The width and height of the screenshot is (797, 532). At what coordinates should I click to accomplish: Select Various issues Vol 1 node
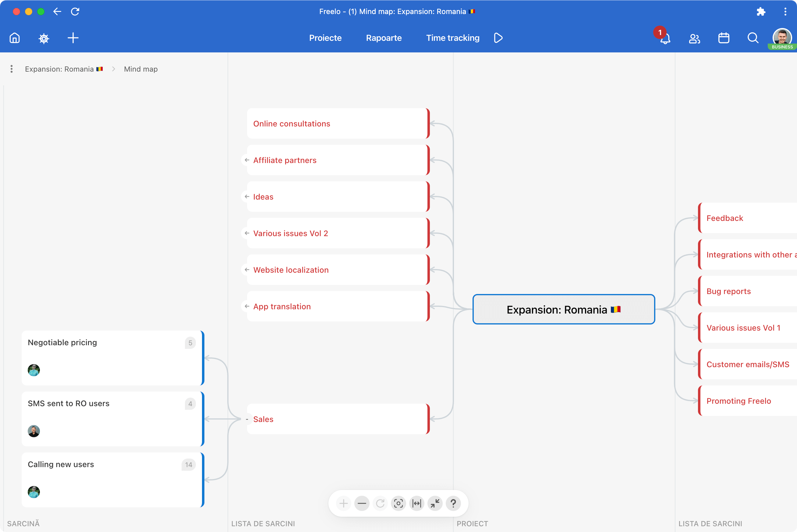pyautogui.click(x=748, y=328)
